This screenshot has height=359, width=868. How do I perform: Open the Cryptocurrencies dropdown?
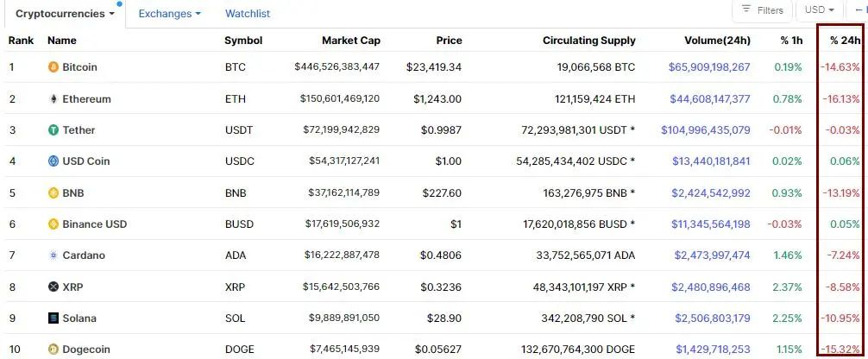[x=65, y=14]
